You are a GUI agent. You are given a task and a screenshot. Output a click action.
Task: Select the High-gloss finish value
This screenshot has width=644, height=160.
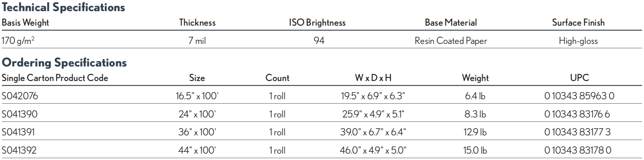(578, 41)
